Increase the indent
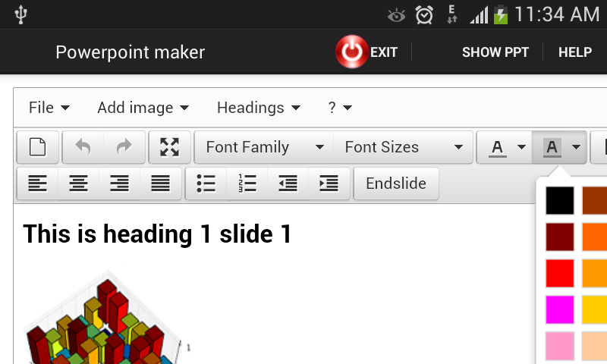The height and width of the screenshot is (364, 607). pos(329,184)
